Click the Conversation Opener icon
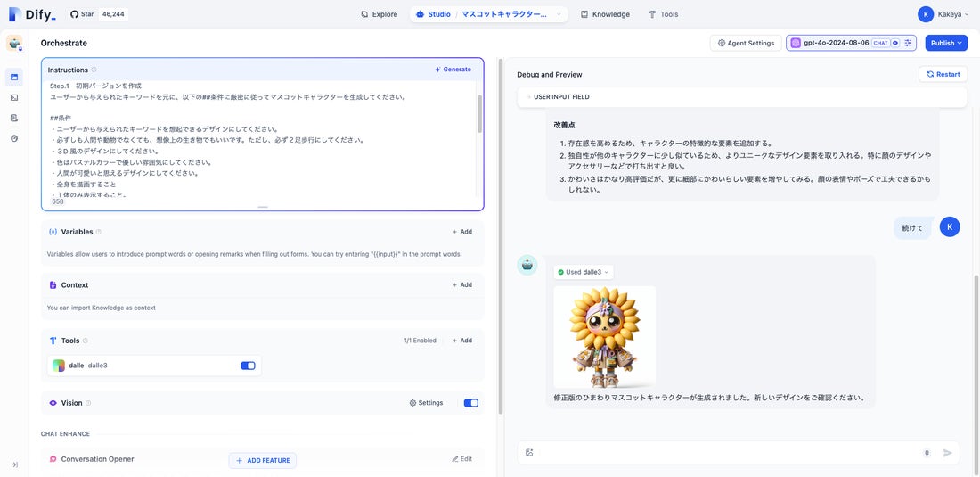 tap(53, 459)
